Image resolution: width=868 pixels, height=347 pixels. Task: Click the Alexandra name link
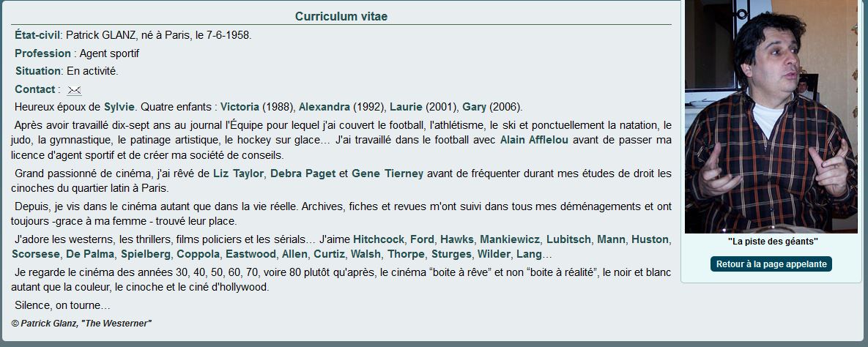click(324, 107)
